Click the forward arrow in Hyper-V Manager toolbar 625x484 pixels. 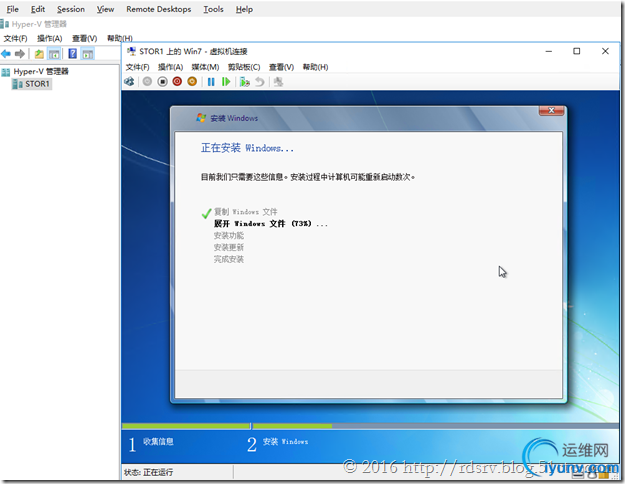20,53
